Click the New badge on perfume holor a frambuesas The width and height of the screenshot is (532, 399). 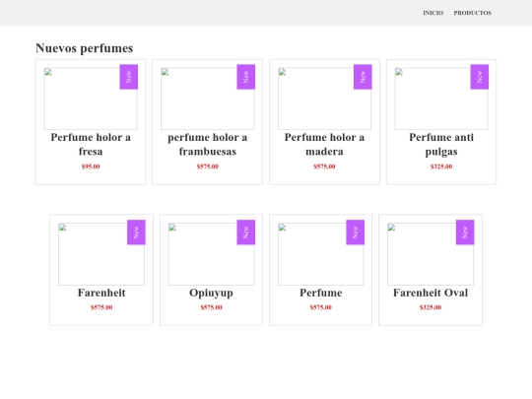tap(246, 77)
